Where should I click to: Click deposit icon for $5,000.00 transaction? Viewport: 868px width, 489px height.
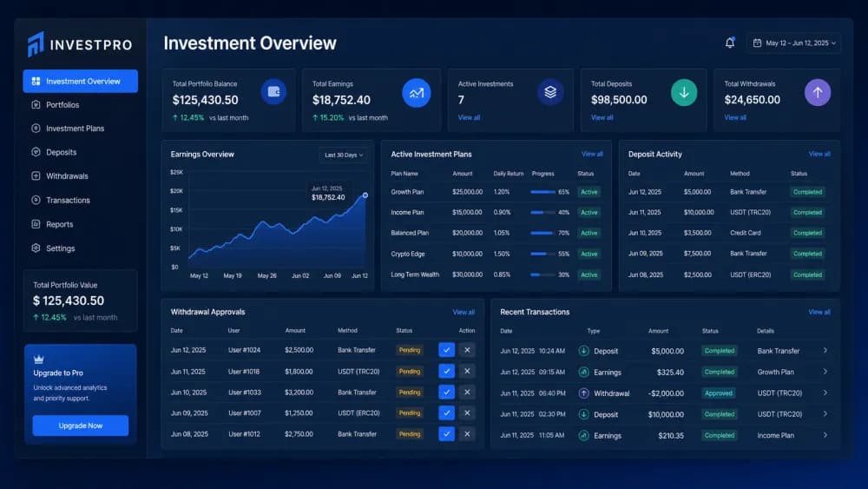[x=583, y=351]
